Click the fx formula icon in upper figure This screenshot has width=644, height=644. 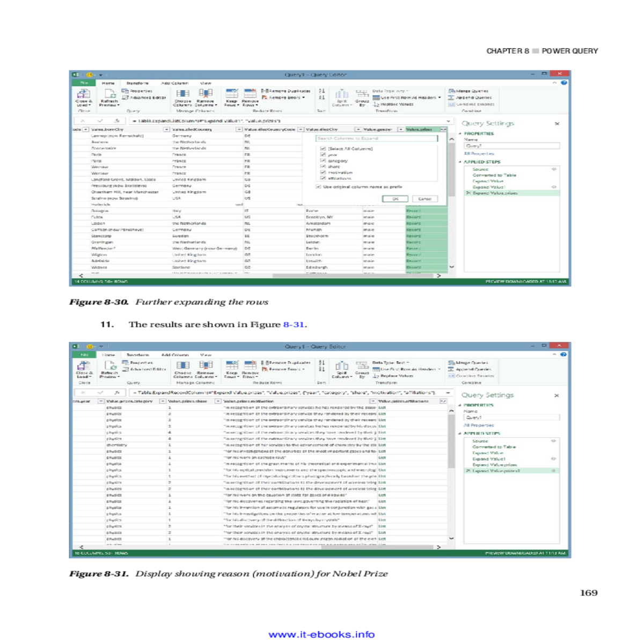(117, 121)
